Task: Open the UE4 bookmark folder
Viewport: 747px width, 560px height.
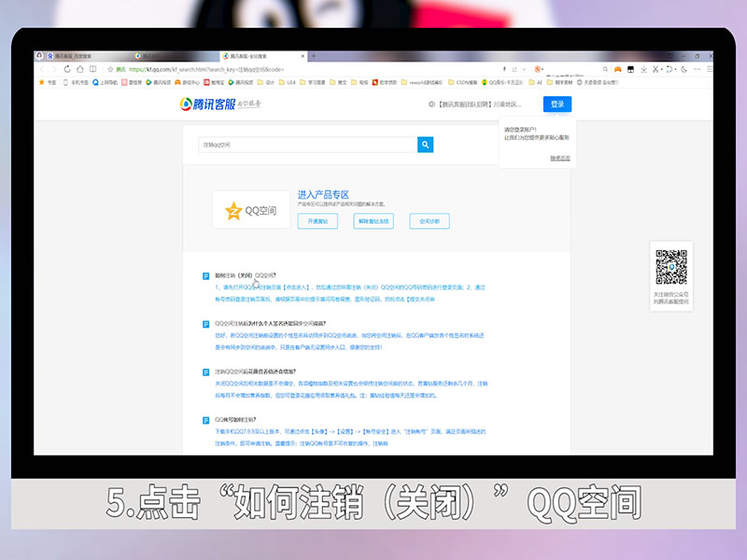Action: click(x=288, y=82)
